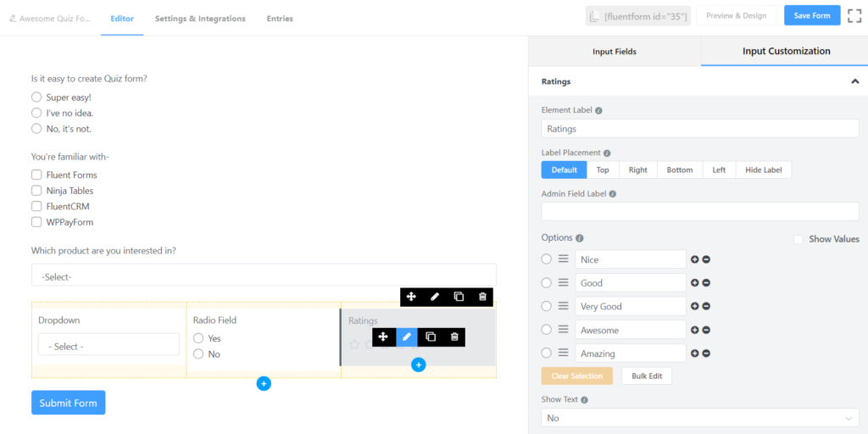Select the Super easy! radio option
Screen dimensions: 868x434
pos(36,97)
